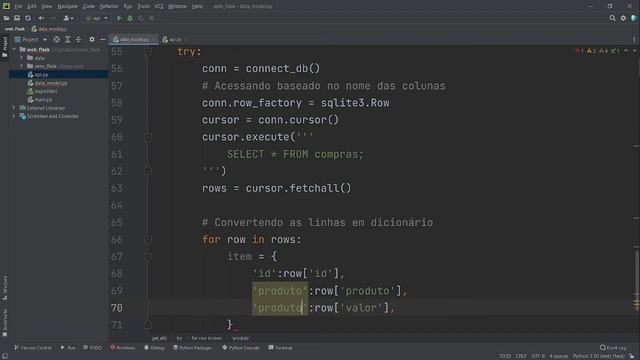Screen dimensions: 640x360
Task: Open the Debug tool window
Action: tap(154, 348)
